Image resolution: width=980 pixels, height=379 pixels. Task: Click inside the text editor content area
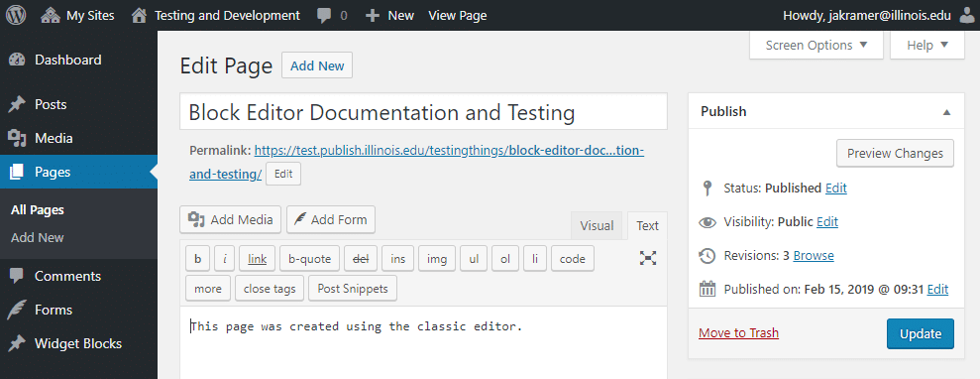(424, 342)
